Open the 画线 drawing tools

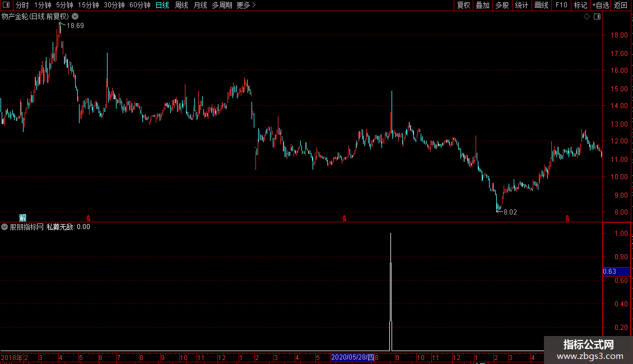[x=541, y=5]
